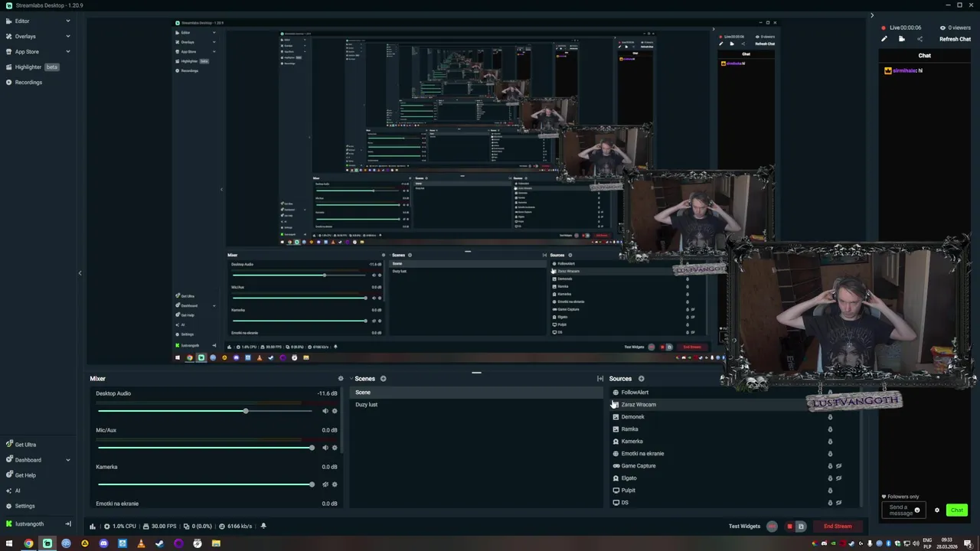This screenshot has height=551, width=980.
Task: Collapse the chat panel arrow
Action: click(871, 15)
